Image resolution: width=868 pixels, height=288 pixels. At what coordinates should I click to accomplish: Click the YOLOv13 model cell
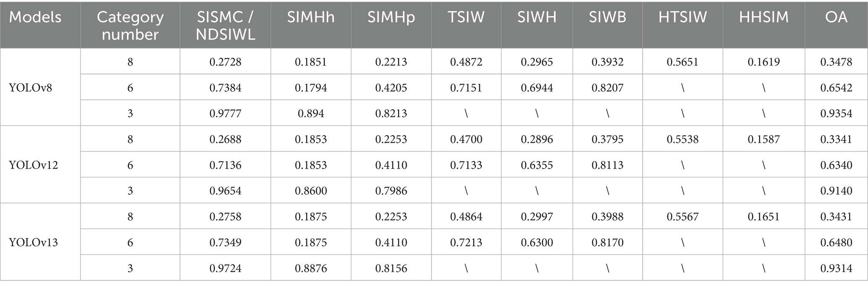tap(33, 242)
